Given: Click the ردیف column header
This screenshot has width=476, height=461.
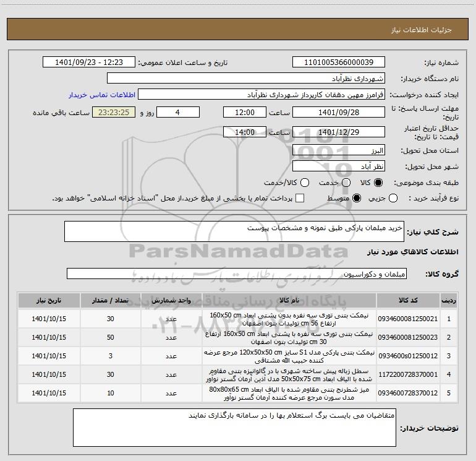Looking at the screenshot, I should tap(449, 300).
